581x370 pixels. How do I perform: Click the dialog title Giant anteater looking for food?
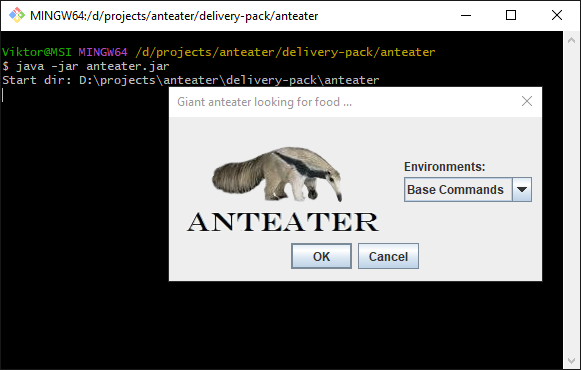tap(264, 102)
